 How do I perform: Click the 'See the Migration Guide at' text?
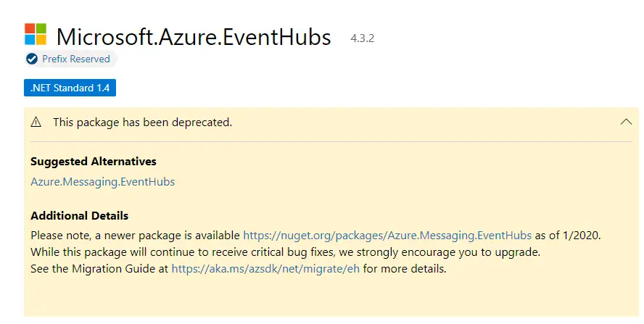99,269
